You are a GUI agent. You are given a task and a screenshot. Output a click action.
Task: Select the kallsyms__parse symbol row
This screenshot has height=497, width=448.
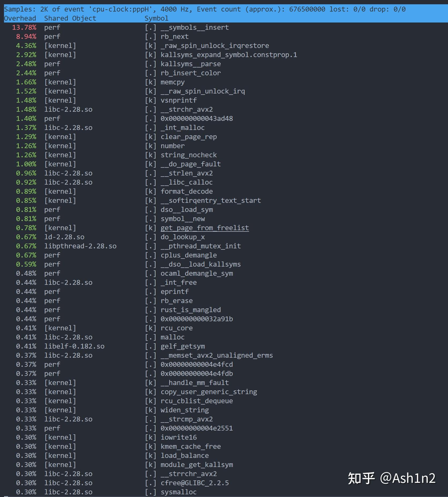pyautogui.click(x=191, y=64)
